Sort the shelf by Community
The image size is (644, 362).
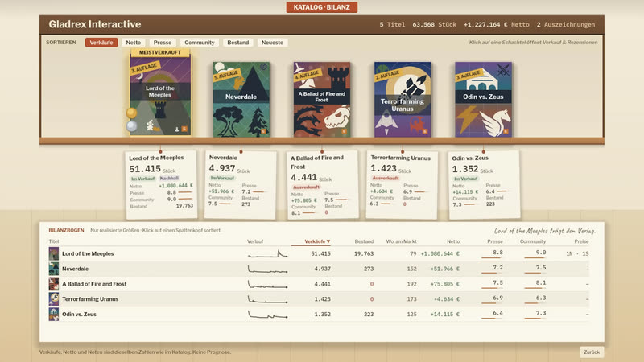pyautogui.click(x=199, y=43)
